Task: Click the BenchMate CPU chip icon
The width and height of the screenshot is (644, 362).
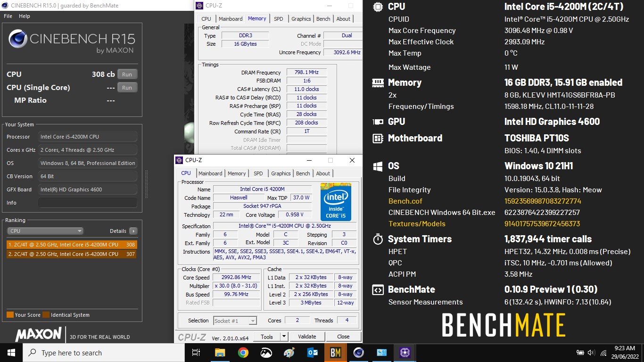Action: click(x=378, y=7)
